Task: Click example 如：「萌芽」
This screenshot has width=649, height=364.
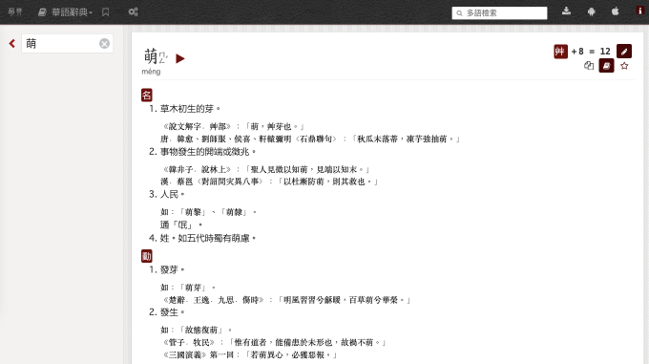Action: click(x=188, y=287)
